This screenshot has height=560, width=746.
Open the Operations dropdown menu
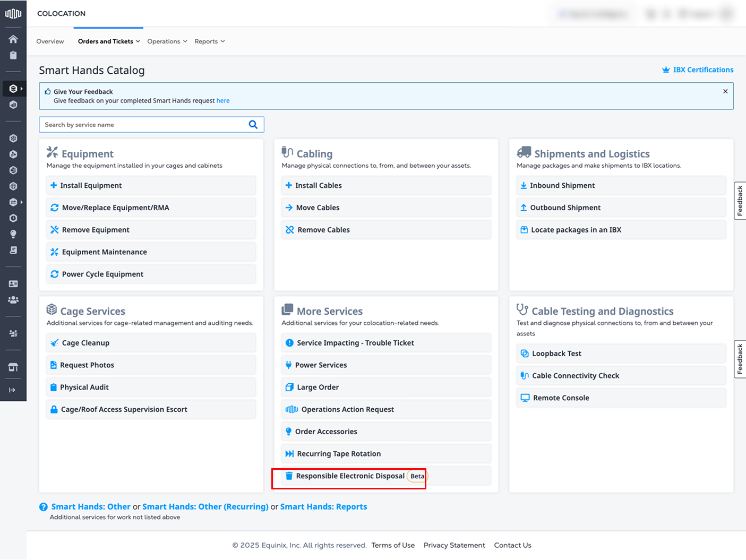coord(167,41)
